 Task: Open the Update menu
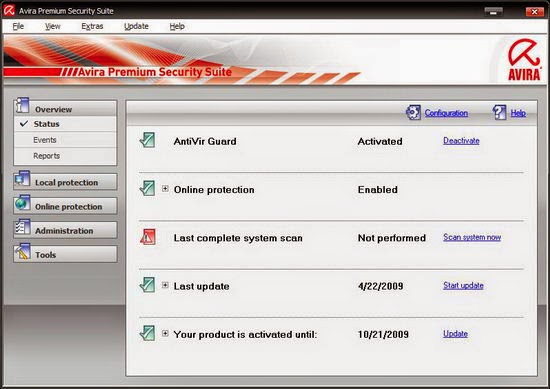[x=136, y=26]
